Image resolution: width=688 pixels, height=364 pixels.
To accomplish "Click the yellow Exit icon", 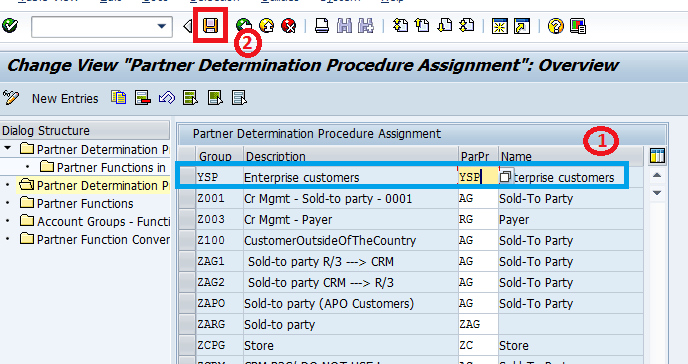I will coord(266,26).
